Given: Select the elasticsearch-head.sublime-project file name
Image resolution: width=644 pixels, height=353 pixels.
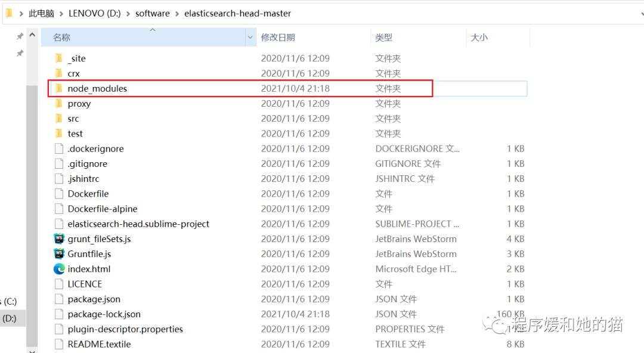Looking at the screenshot, I should coord(138,224).
